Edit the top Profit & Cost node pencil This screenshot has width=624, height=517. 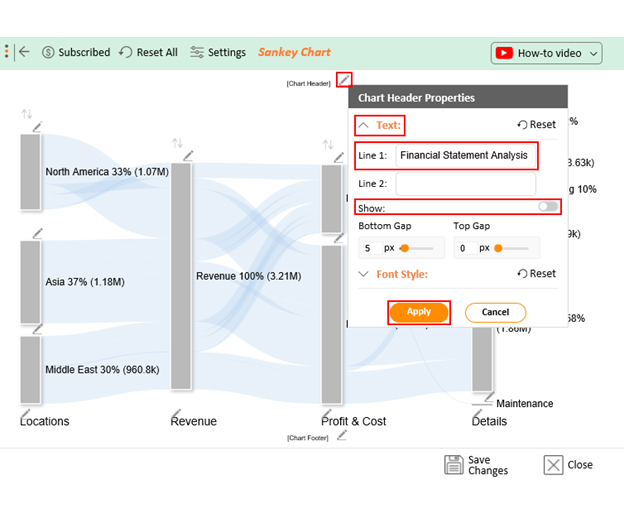(339, 158)
